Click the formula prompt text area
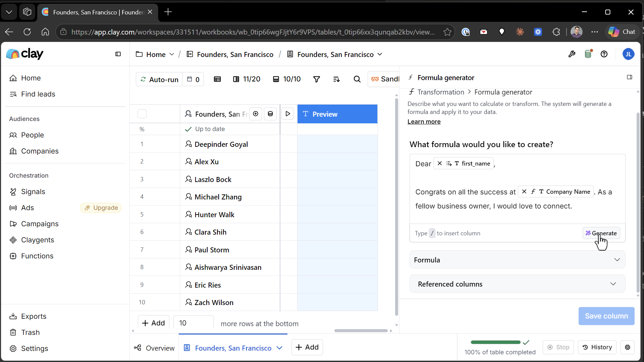 [517, 189]
